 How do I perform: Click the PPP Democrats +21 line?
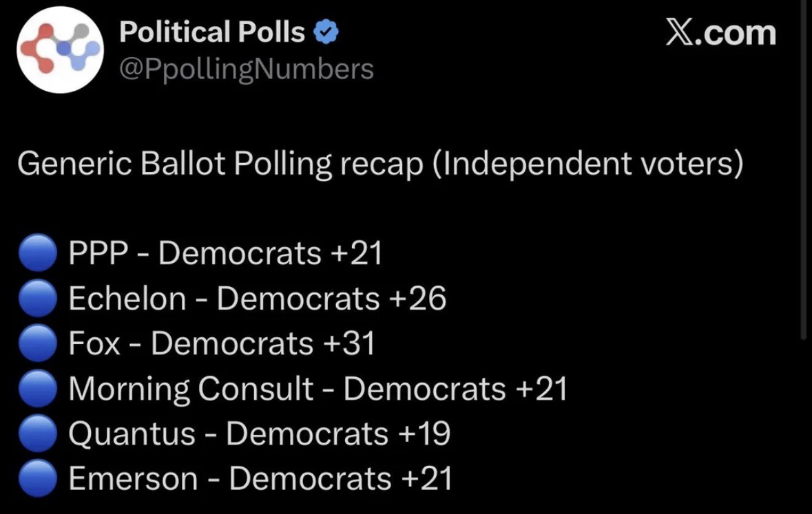pos(225,255)
